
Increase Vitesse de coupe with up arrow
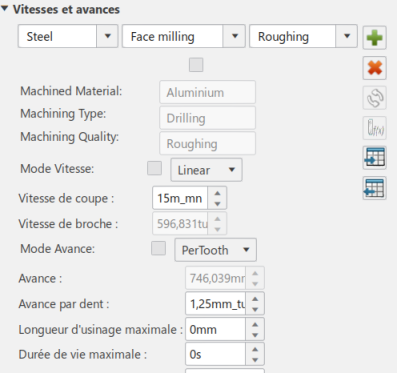217,193
